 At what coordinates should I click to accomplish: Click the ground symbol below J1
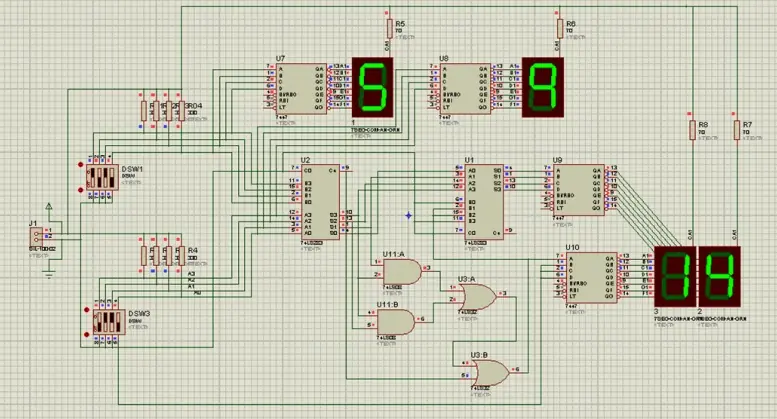[49, 274]
